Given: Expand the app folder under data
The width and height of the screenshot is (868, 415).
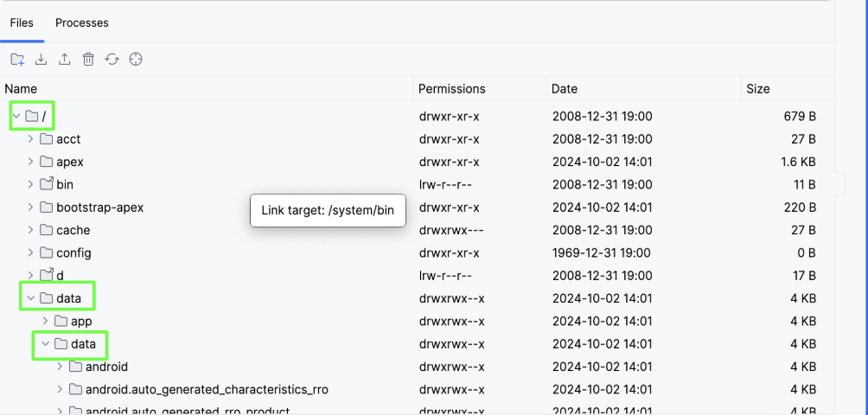Looking at the screenshot, I should pos(46,321).
